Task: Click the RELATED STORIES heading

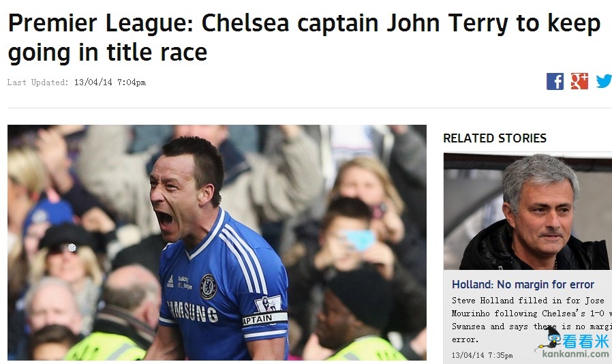Action: tap(495, 138)
